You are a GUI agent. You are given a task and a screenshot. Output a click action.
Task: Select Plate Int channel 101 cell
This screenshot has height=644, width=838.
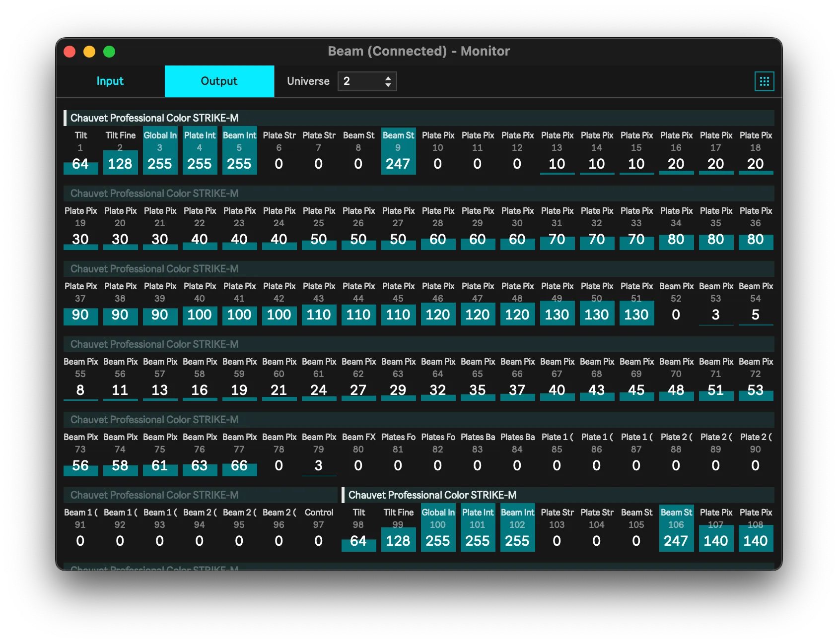click(478, 528)
